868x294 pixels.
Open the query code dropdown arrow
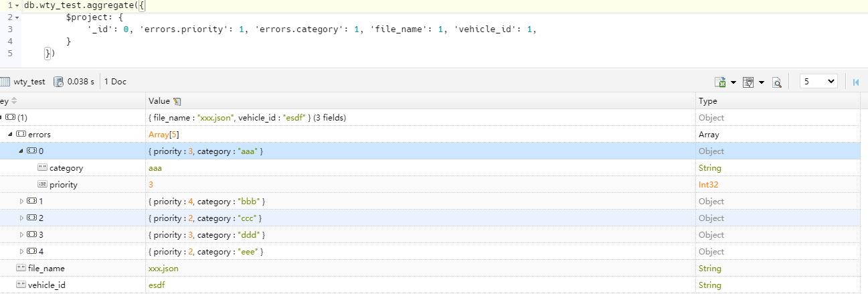coord(762,82)
